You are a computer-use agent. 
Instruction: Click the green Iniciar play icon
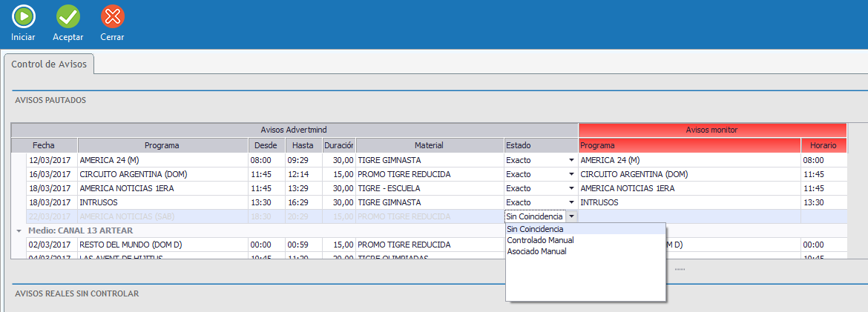click(23, 16)
